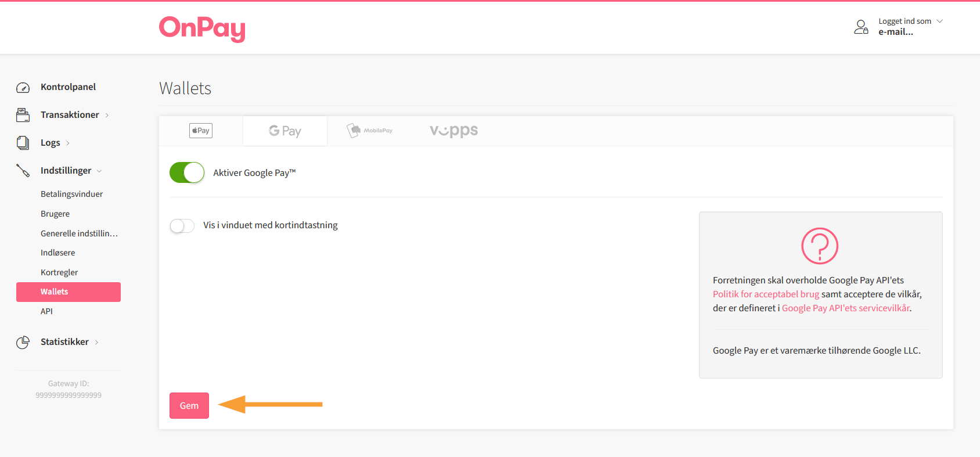This screenshot has width=980, height=457.
Task: Click the Wallets page heading
Action: (x=185, y=88)
